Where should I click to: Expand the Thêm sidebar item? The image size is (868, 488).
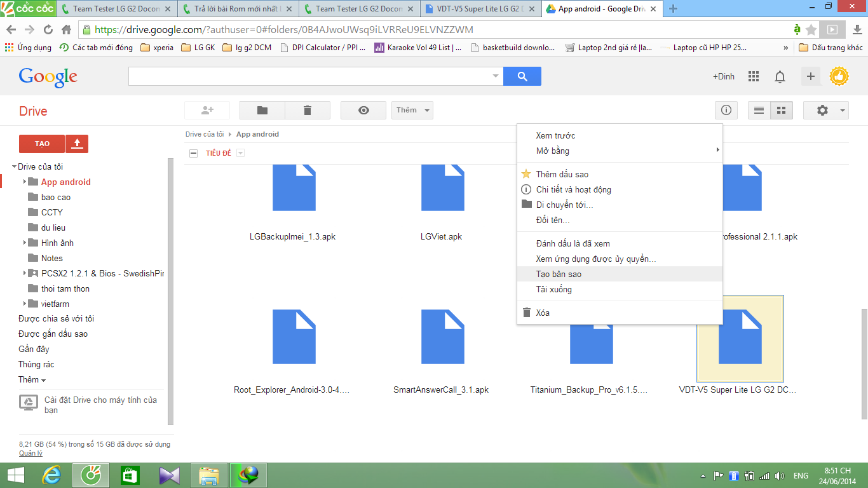pos(32,379)
